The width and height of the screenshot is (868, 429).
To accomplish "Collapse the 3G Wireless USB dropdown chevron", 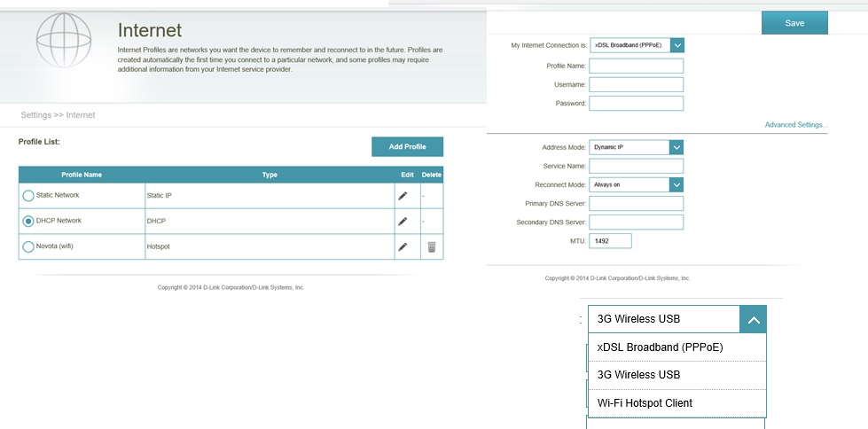I will pyautogui.click(x=753, y=319).
